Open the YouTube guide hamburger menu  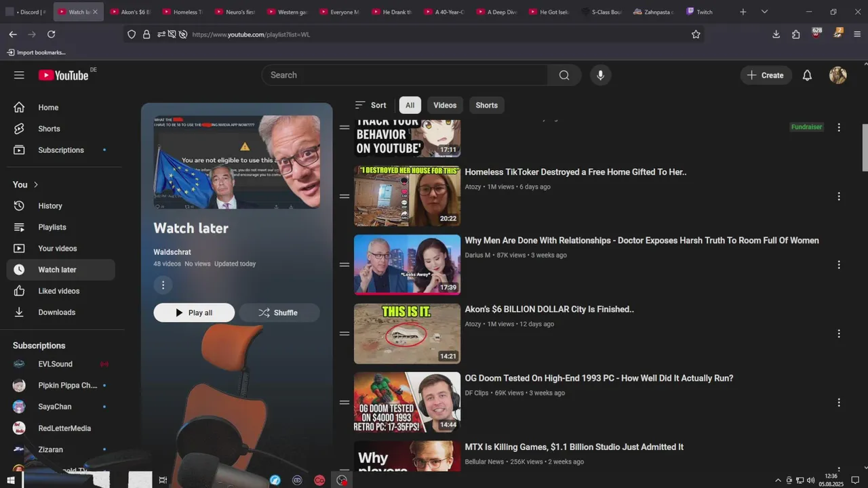pos(19,75)
